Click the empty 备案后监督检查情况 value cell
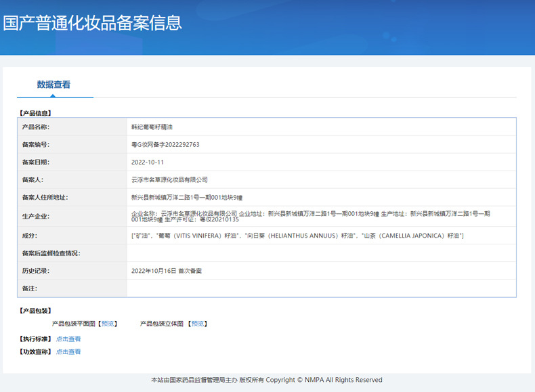This screenshot has width=535, height=392. pyautogui.click(x=321, y=253)
